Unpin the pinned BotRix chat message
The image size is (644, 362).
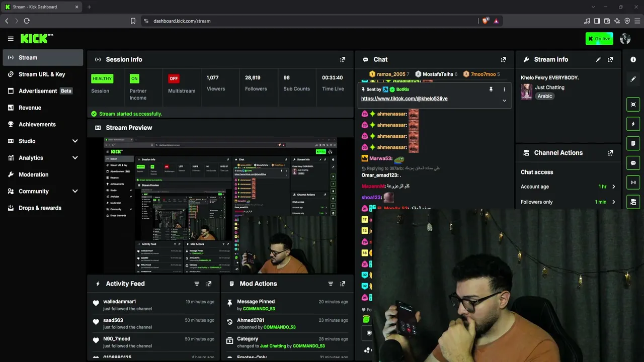(x=491, y=89)
